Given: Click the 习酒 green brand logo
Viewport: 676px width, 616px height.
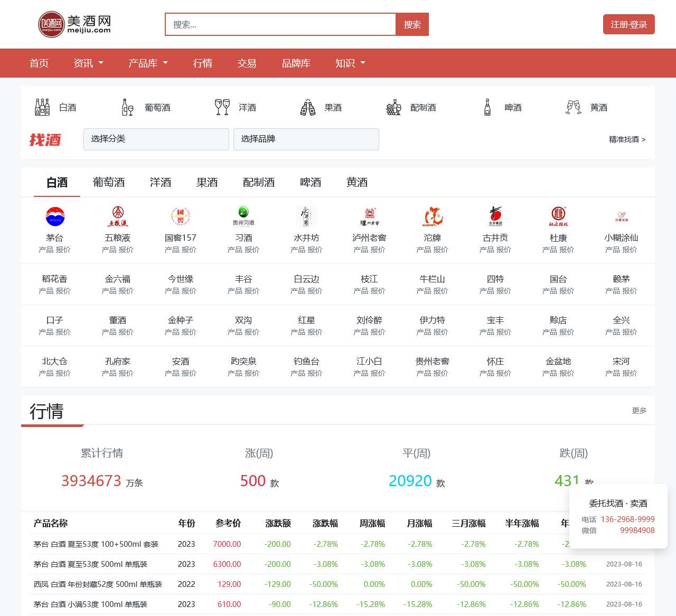Looking at the screenshot, I should pyautogui.click(x=243, y=216).
